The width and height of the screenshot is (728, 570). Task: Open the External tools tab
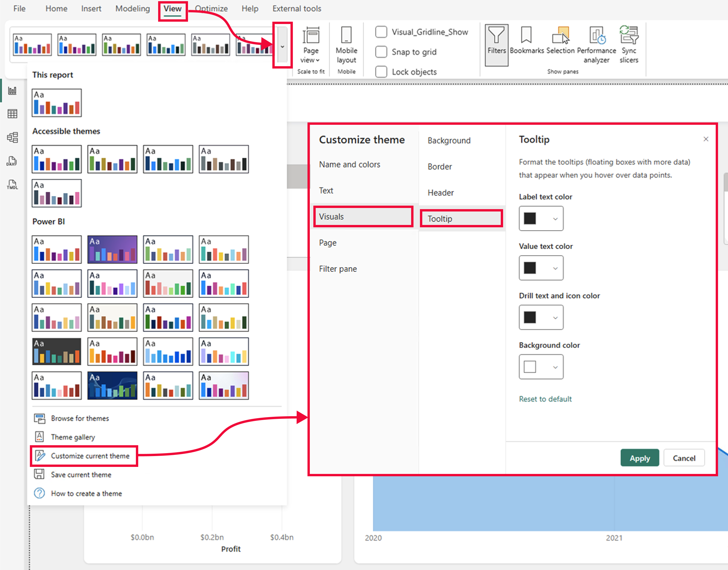(296, 8)
